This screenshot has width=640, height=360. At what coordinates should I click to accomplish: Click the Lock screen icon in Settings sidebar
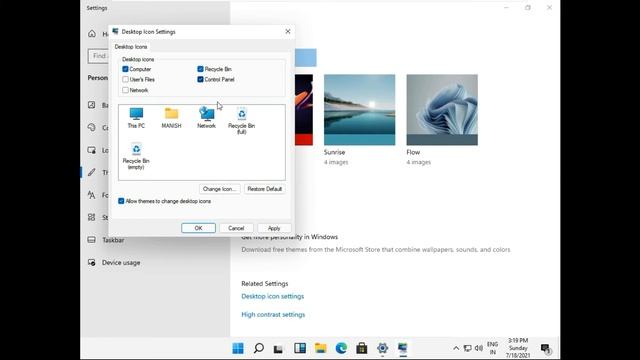pos(92,150)
